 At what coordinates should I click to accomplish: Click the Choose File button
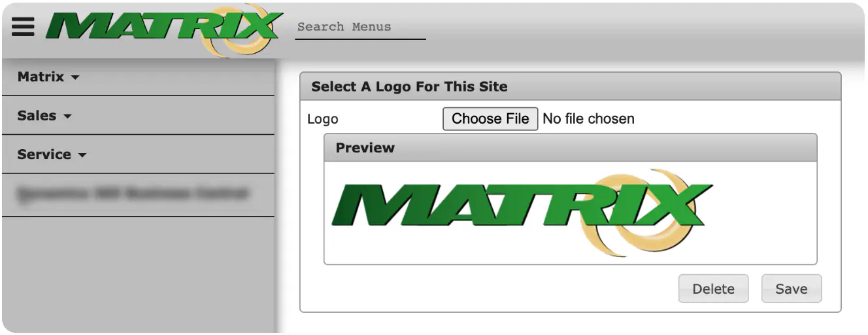490,119
